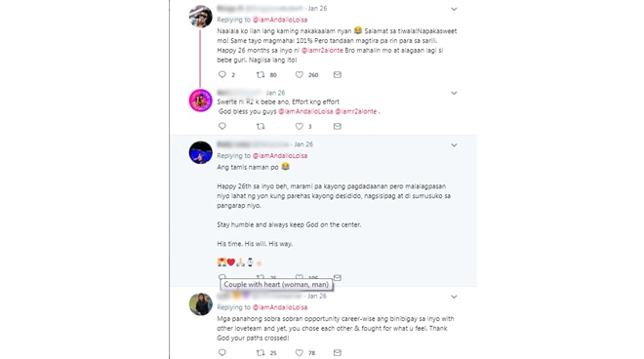
Task: Expand options for the 'Mga panahong' tweet
Action: 454,297
